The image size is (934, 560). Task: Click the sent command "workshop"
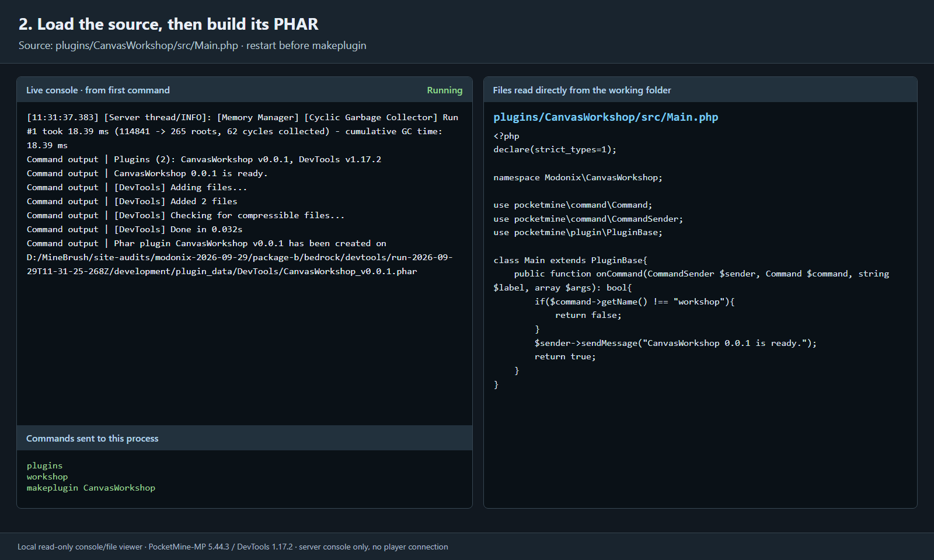click(47, 477)
